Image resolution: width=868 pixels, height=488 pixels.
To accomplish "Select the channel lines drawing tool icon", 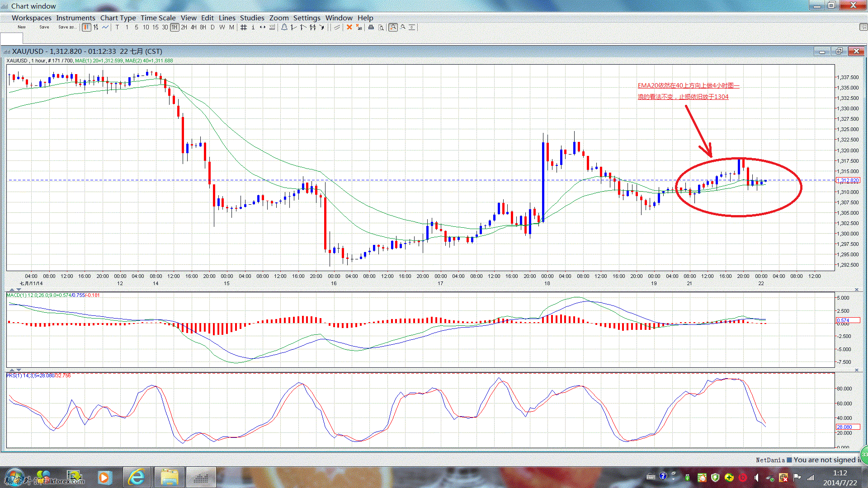I will [x=312, y=27].
